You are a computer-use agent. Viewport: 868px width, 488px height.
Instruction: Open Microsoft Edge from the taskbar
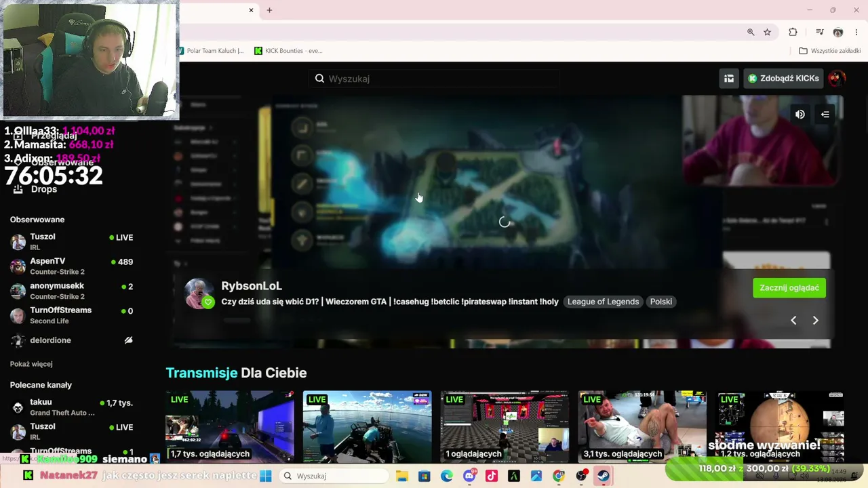pos(447,476)
